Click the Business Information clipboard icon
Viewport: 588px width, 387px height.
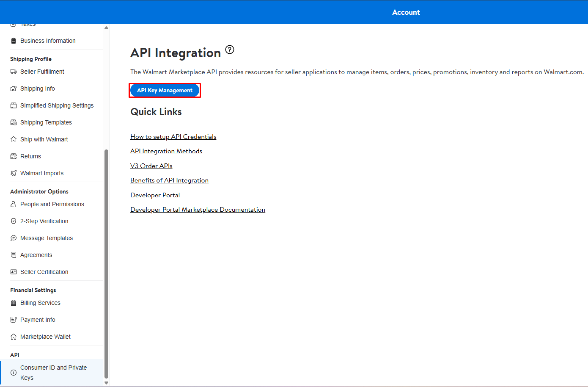(14, 41)
